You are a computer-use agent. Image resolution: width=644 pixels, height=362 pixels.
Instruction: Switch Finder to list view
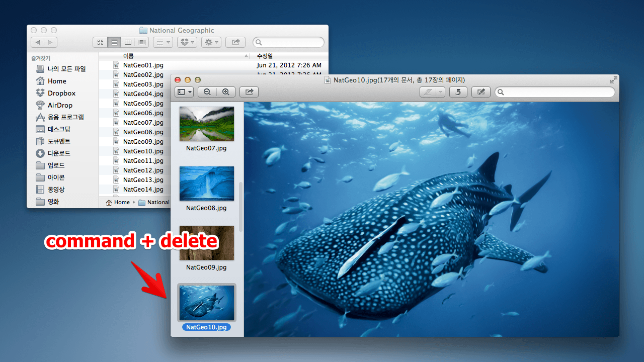pyautogui.click(x=114, y=42)
